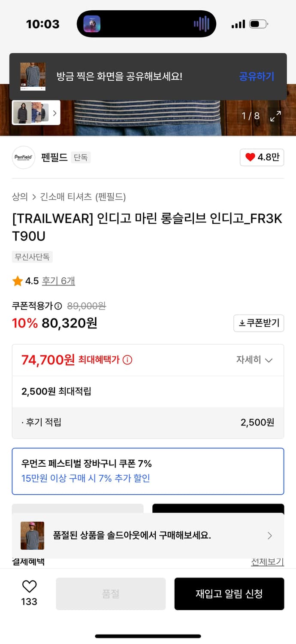Tap info icon beside 최대혜택가
The height and width of the screenshot is (644, 296).
[x=127, y=360]
